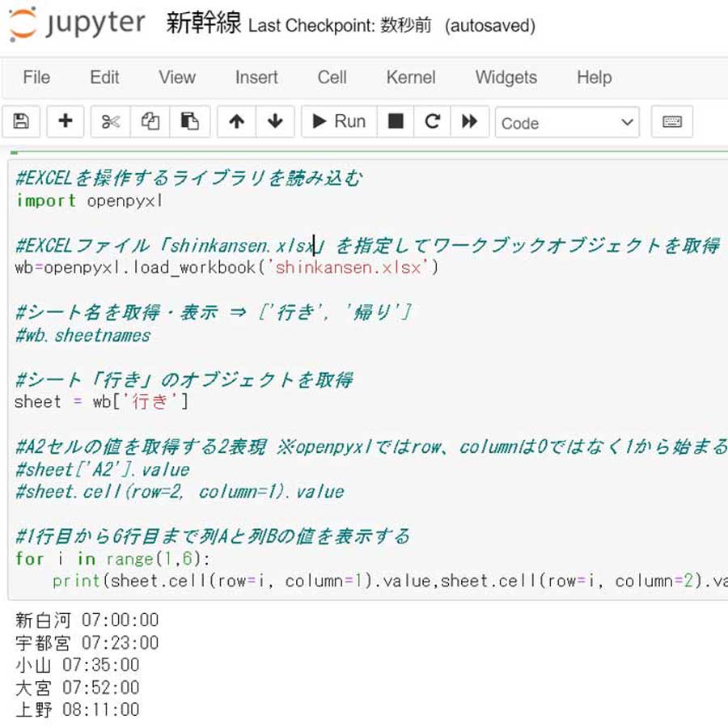This screenshot has width=728, height=728.
Task: Open the Help menu
Action: click(595, 77)
